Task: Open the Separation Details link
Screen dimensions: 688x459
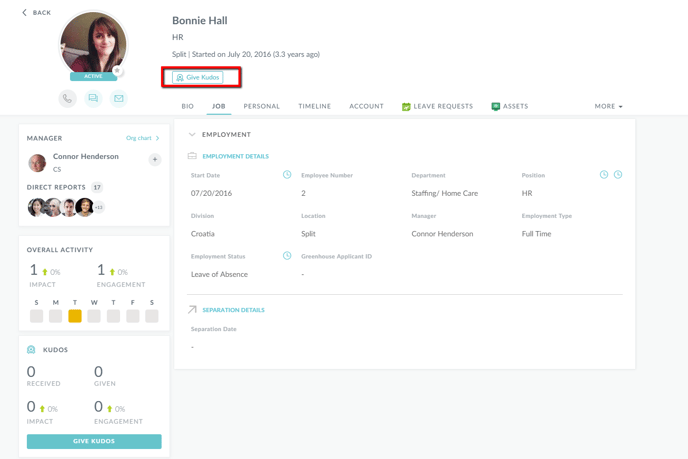Action: click(233, 310)
